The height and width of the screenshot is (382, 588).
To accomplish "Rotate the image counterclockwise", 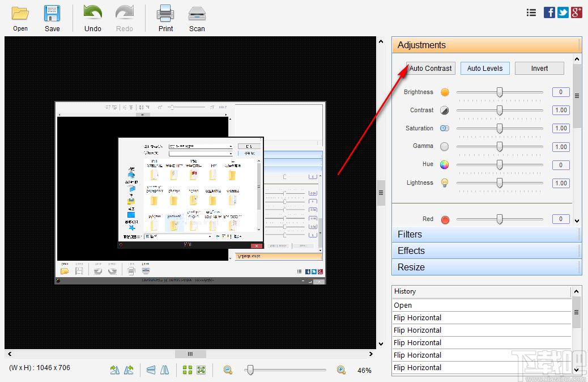I will [129, 370].
